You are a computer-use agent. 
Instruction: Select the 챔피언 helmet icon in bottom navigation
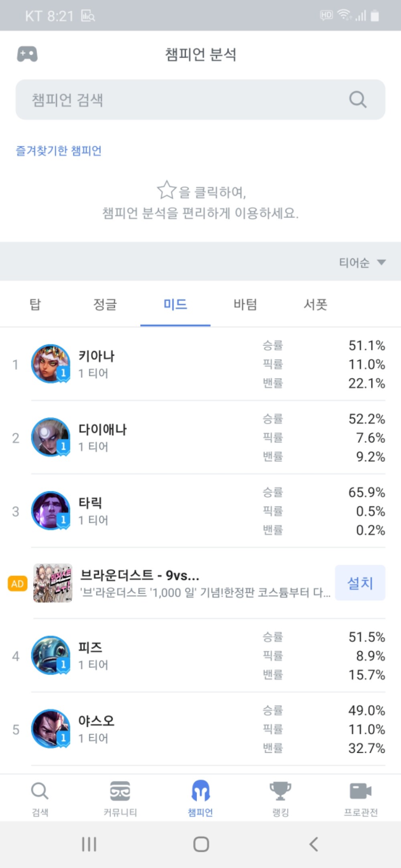[200, 790]
